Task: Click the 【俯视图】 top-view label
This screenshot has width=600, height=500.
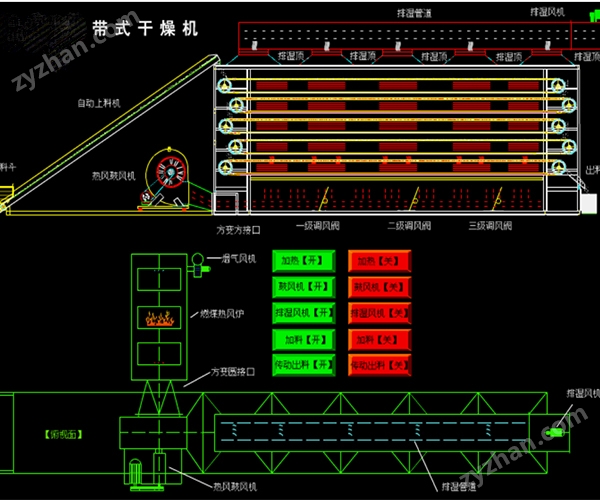Action: (x=64, y=435)
